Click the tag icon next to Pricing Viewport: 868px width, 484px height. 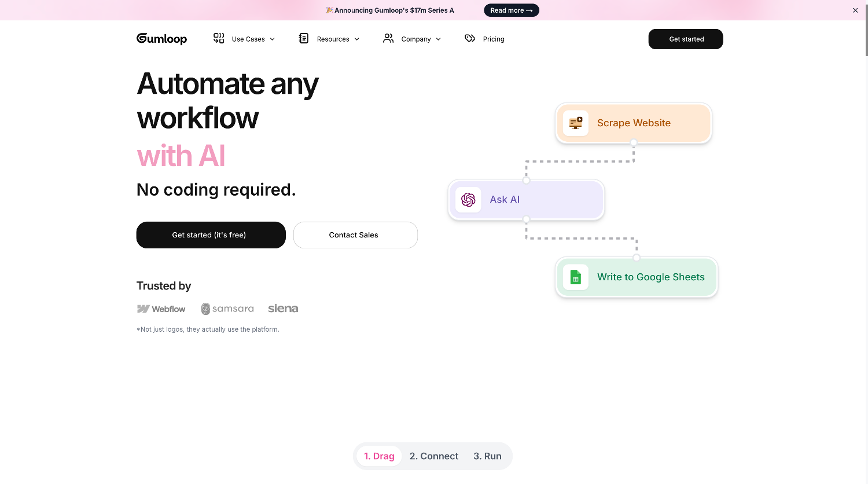(x=469, y=38)
